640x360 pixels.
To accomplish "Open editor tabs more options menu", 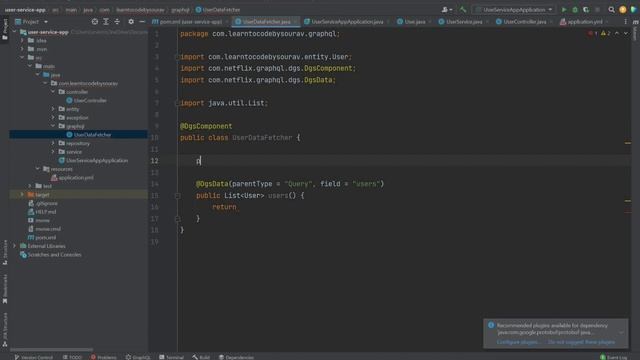I will (x=625, y=22).
